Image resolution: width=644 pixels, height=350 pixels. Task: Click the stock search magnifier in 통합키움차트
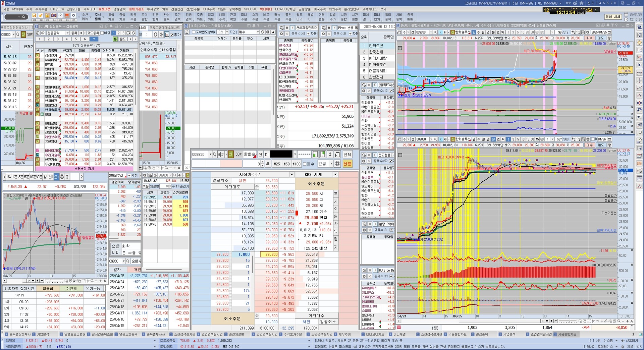[x=435, y=32]
